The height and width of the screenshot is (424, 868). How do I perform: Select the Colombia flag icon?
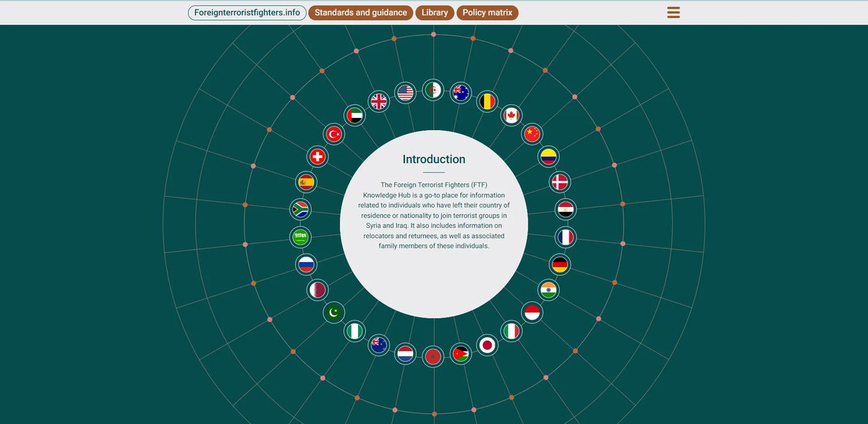549,156
